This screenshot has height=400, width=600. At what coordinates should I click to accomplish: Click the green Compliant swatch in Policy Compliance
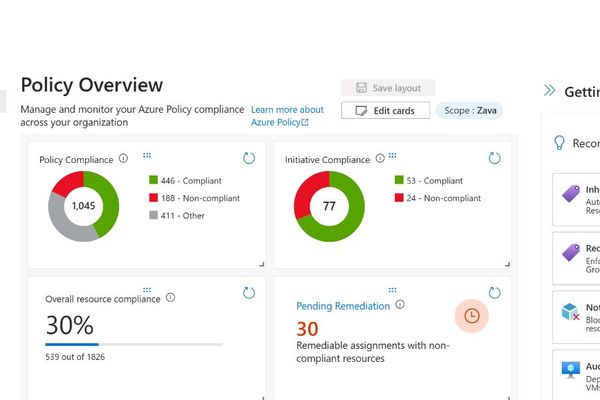point(153,180)
